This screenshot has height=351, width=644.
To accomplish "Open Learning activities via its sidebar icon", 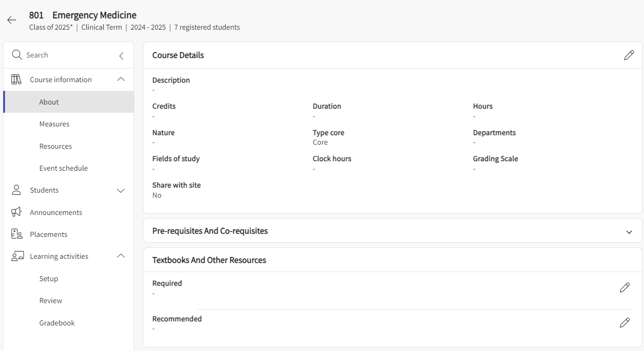I will [x=16, y=256].
